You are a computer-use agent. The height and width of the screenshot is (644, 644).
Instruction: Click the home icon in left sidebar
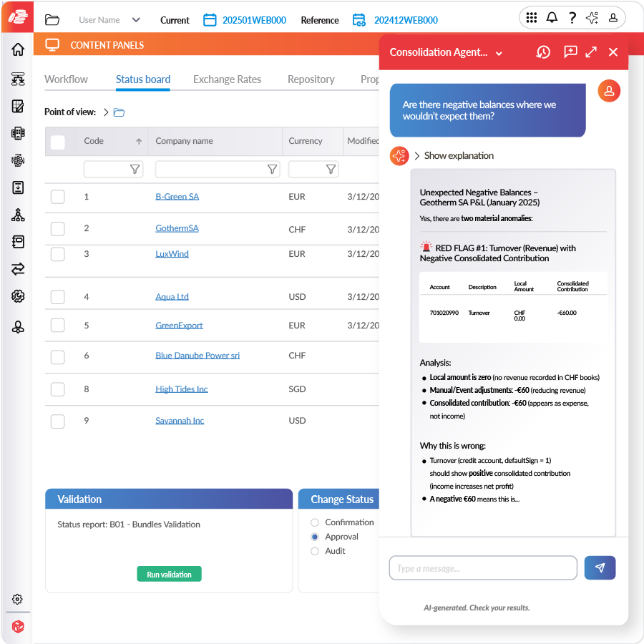[x=18, y=49]
